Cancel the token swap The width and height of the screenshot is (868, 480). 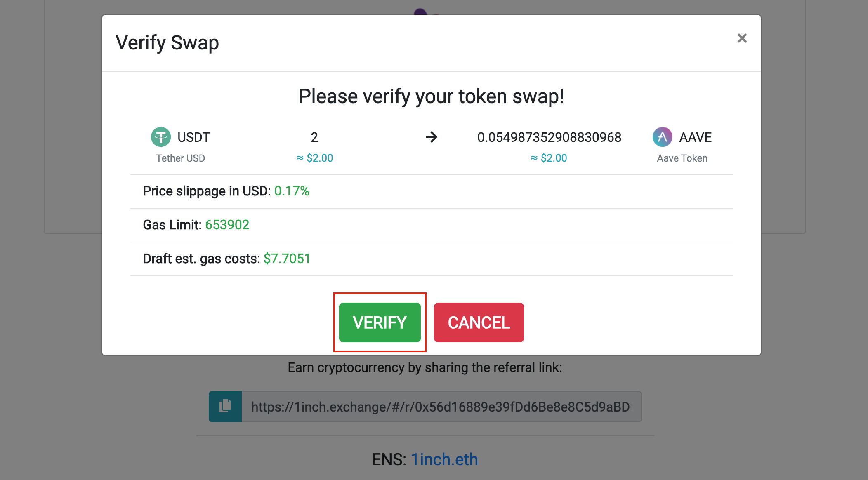[x=479, y=322]
